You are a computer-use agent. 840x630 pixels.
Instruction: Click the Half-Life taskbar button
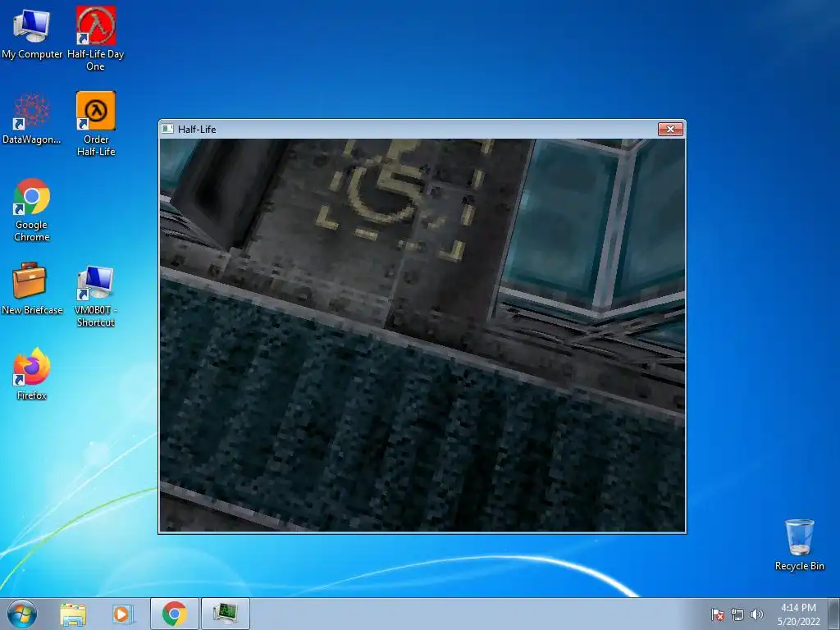tap(225, 614)
